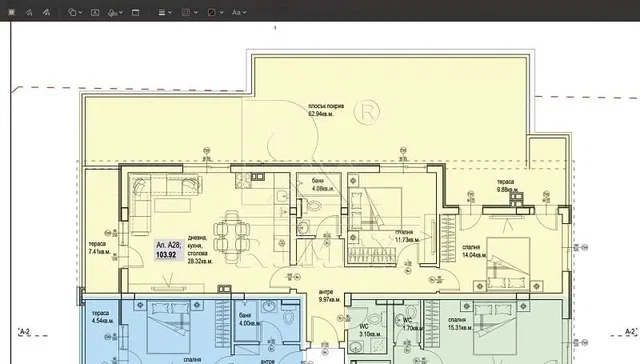
Task: Click the 'баня 4.00кв.м.' label
Action: point(249,319)
